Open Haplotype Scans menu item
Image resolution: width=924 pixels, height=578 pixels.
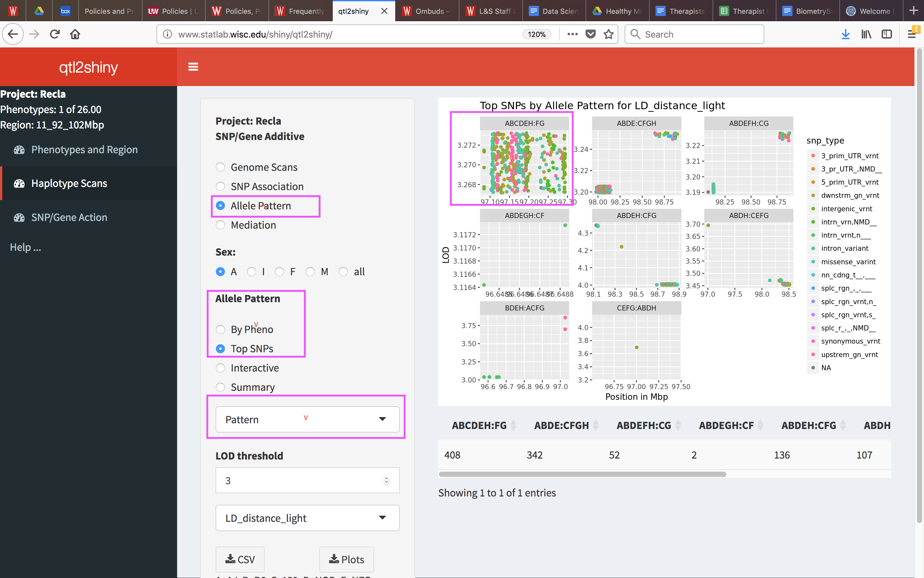click(x=89, y=183)
